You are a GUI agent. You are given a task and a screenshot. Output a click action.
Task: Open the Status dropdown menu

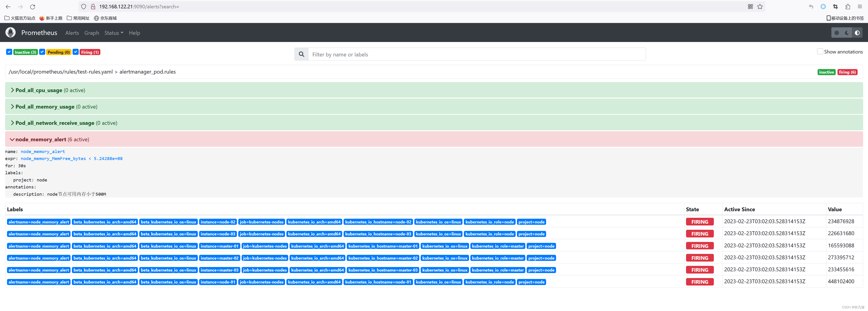point(114,33)
